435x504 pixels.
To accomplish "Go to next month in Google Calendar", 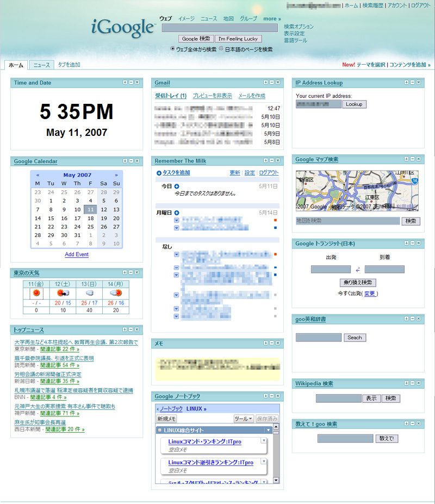I will (116, 175).
